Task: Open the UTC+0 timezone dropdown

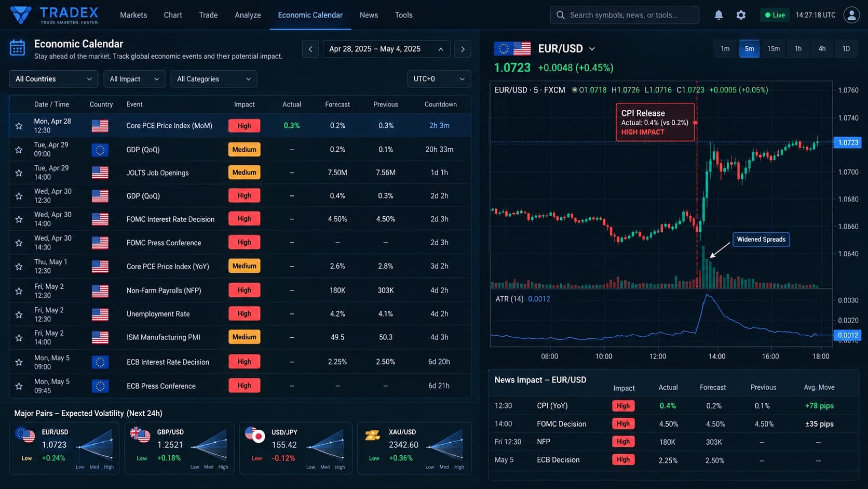Action: [x=439, y=79]
